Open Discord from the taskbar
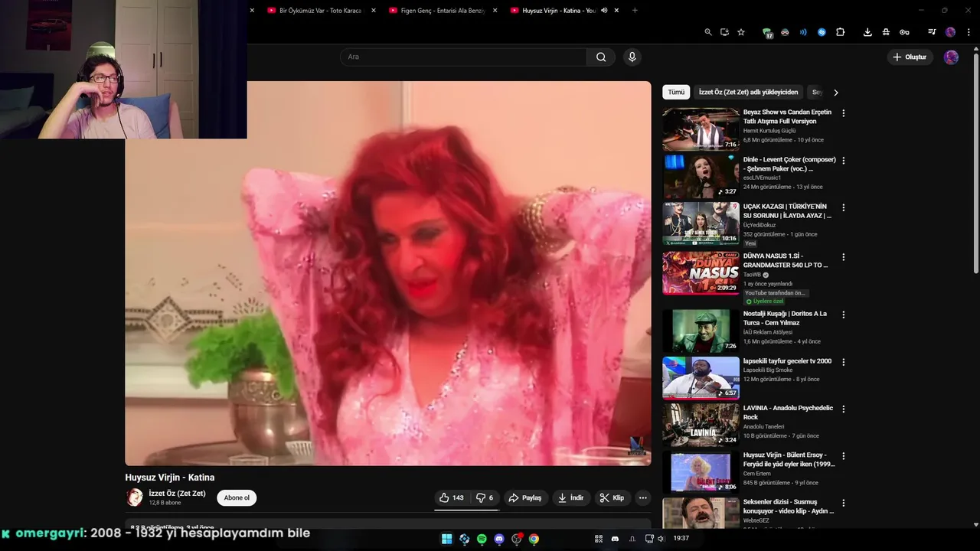The image size is (980, 551). coord(499,539)
